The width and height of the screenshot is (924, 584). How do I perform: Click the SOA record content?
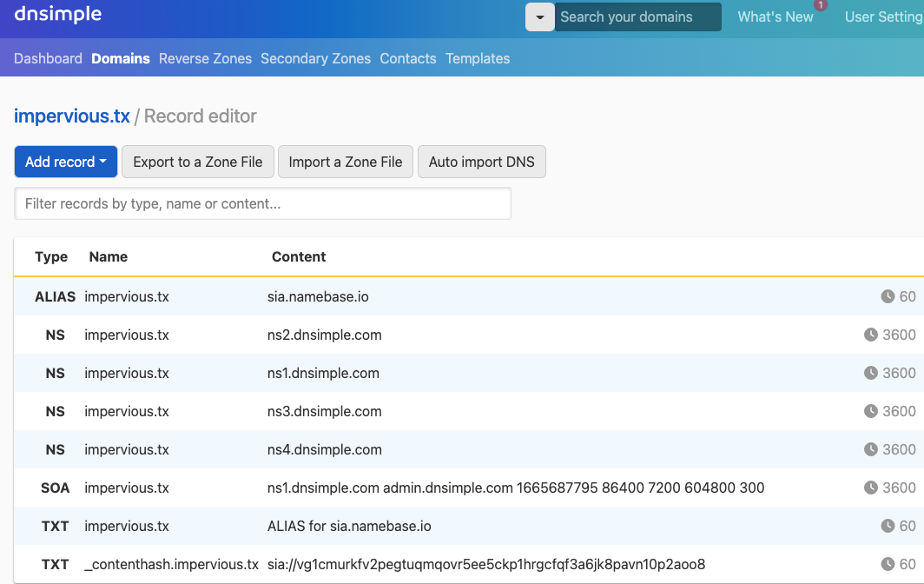[x=516, y=488]
